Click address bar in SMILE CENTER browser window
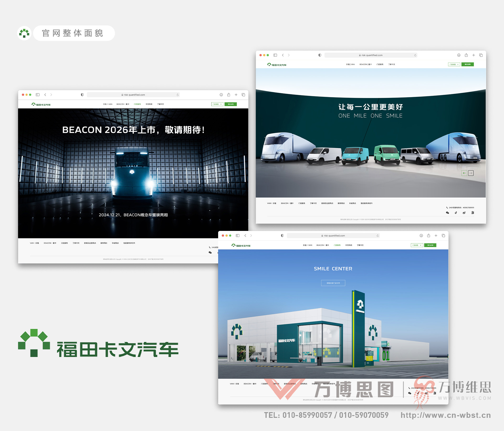The height and width of the screenshot is (431, 504). (333, 236)
